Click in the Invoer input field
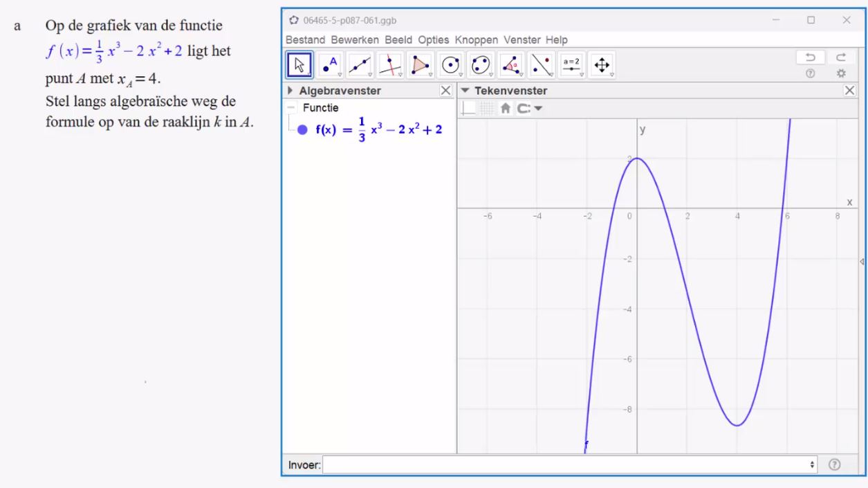868x488 pixels. click(567, 465)
